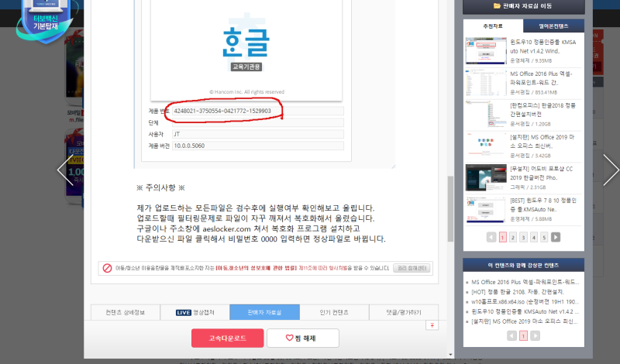Switch to the second sidebar tab beside 추천자료

[x=553, y=26]
